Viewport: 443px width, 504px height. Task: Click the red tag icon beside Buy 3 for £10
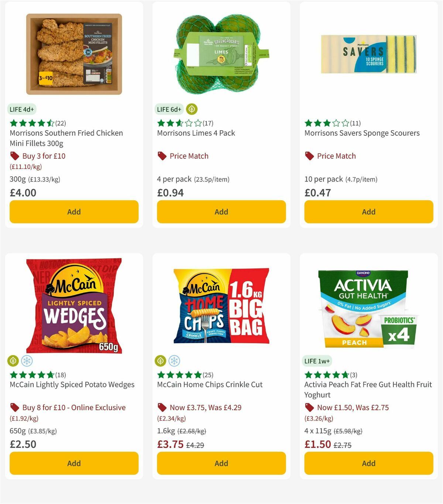point(15,156)
